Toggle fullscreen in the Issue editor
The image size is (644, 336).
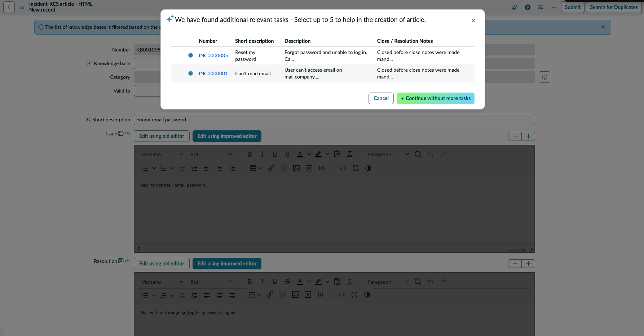click(x=356, y=168)
